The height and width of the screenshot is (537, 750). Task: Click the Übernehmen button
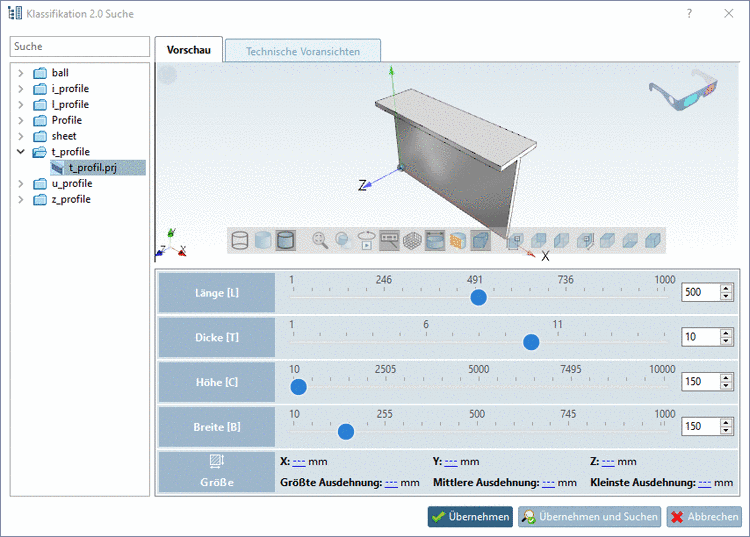pos(470,517)
